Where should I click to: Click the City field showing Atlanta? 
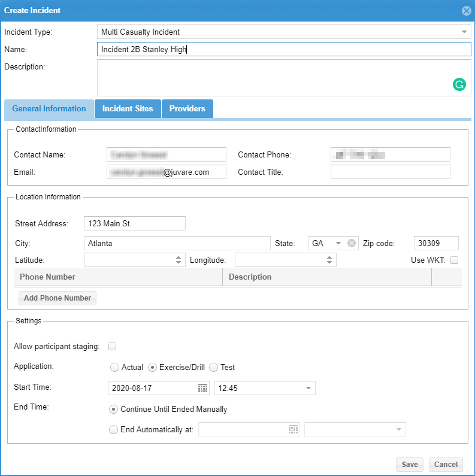point(177,243)
